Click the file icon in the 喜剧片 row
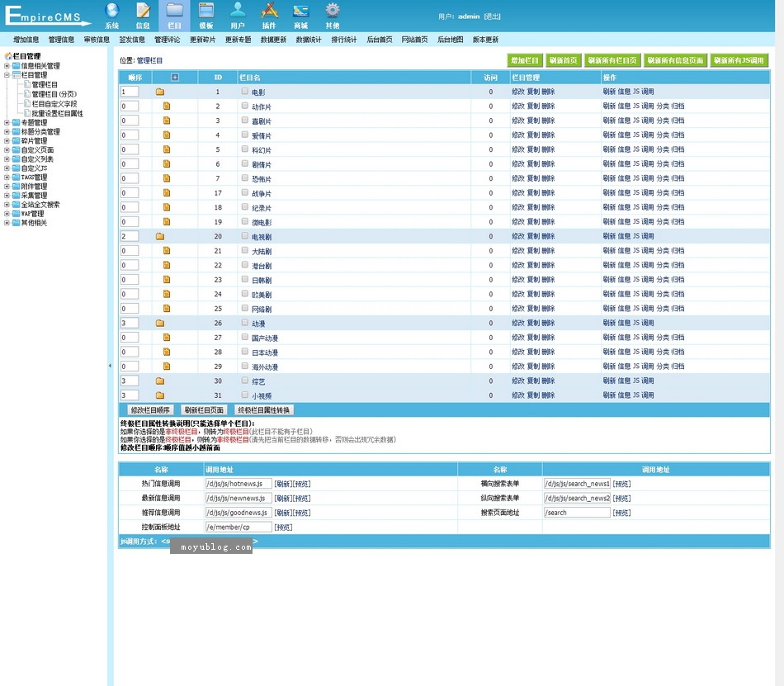Image resolution: width=784 pixels, height=686 pixels. coord(167,121)
